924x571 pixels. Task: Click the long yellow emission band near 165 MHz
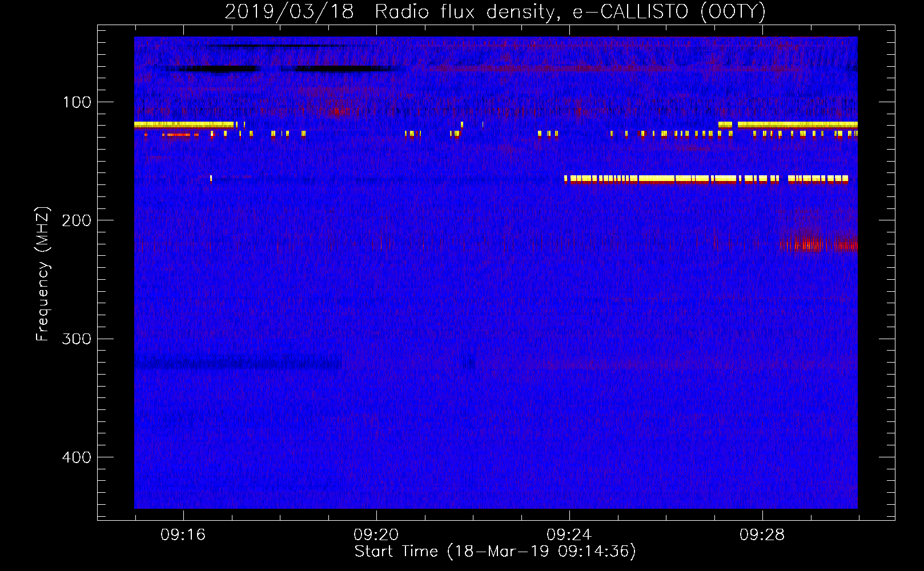706,179
